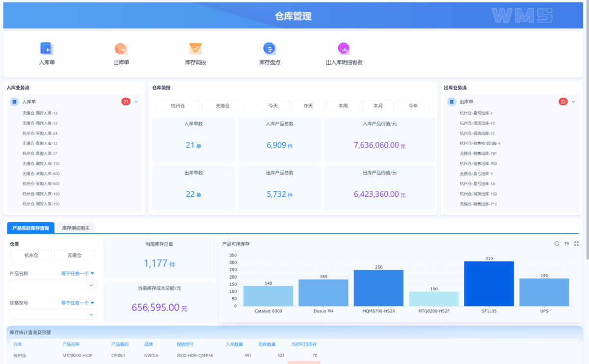Collapse the 出库单 list in 出库业务流
This screenshot has height=364, width=589.
[x=573, y=102]
